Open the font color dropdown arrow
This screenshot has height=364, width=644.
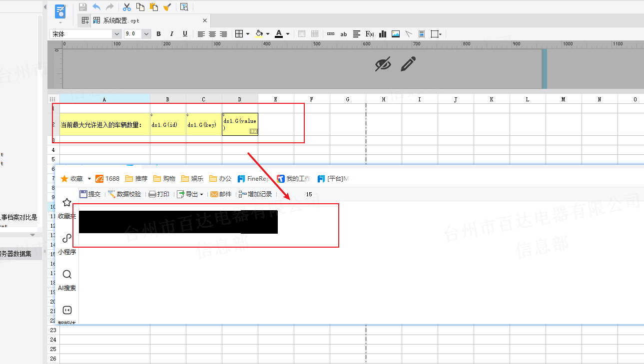pos(288,34)
